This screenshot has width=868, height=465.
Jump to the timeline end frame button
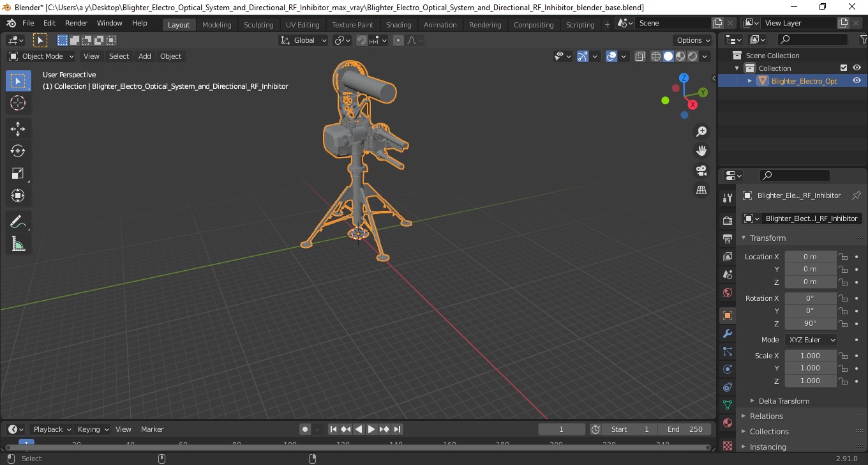[397, 429]
